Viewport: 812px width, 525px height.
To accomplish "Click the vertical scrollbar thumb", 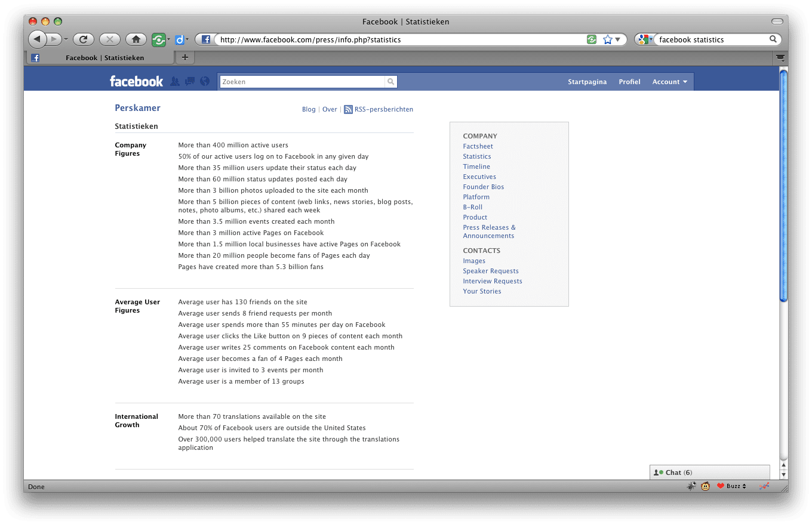I will point(784,186).
